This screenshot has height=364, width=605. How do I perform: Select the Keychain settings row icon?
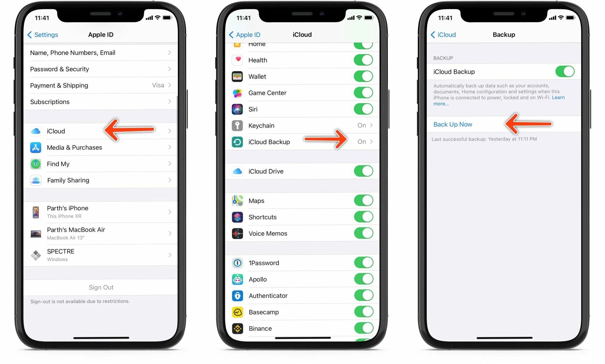(238, 125)
